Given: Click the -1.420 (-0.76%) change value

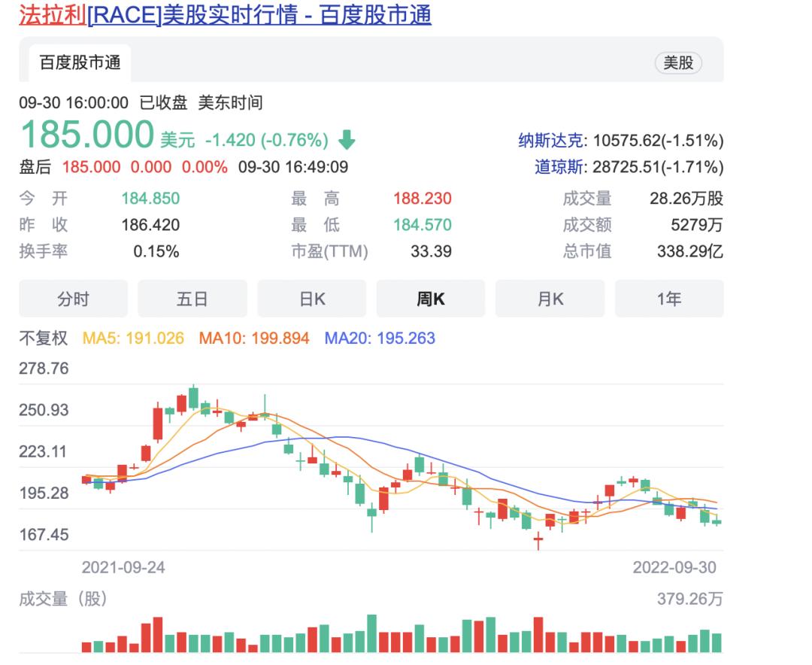Looking at the screenshot, I should point(267,140).
